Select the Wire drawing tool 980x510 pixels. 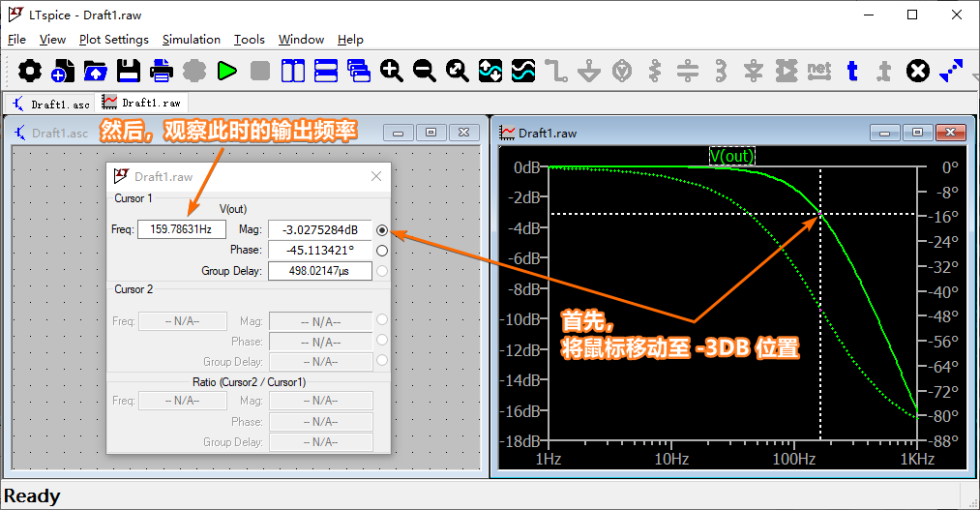click(555, 71)
